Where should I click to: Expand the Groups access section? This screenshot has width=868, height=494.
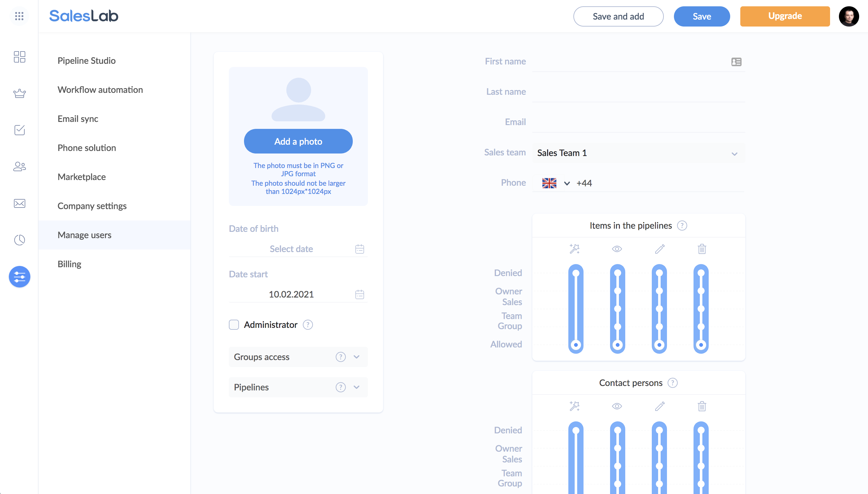(357, 357)
